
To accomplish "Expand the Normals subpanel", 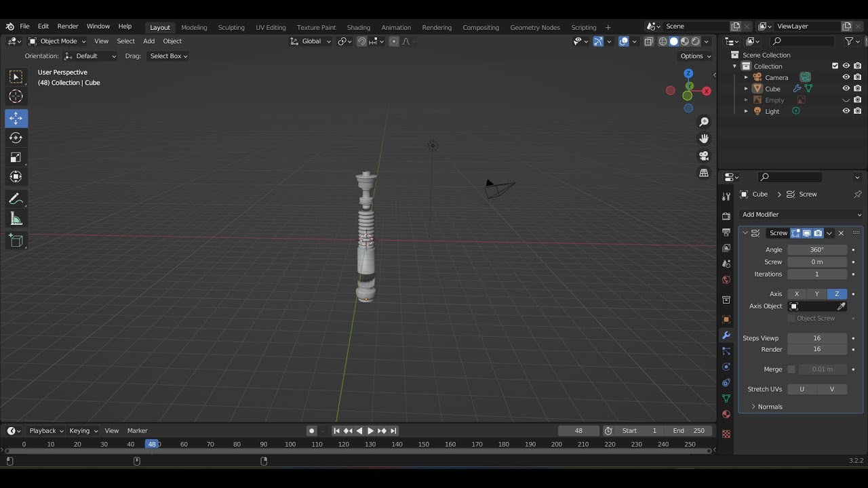I will (770, 407).
